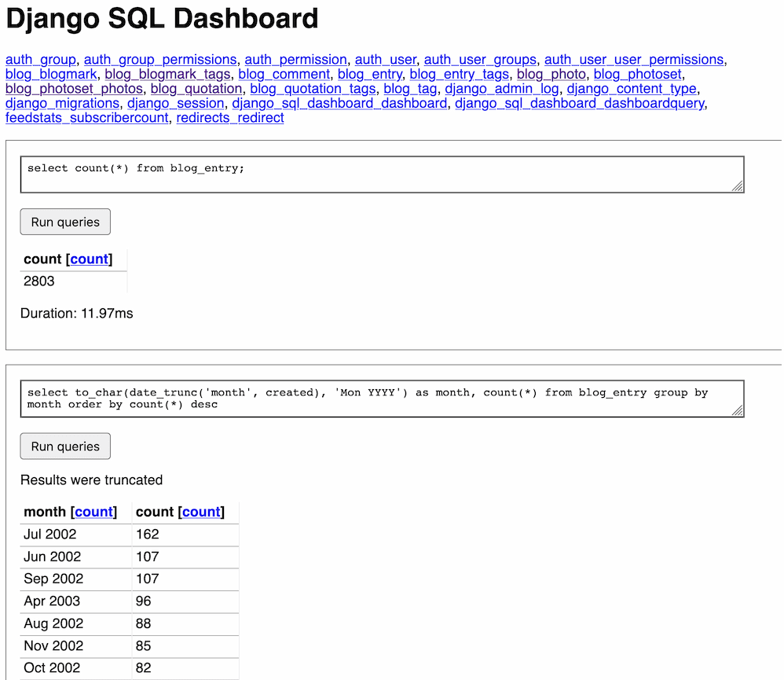Click the Django SQL Dashboard heading
Image resolution: width=784 pixels, height=680 pixels.
pyautogui.click(x=162, y=19)
